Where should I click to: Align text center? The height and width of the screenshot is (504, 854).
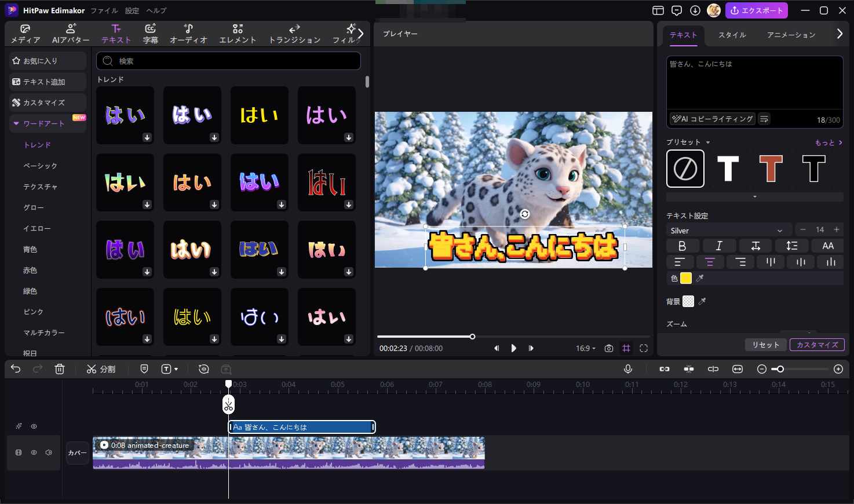pyautogui.click(x=710, y=262)
